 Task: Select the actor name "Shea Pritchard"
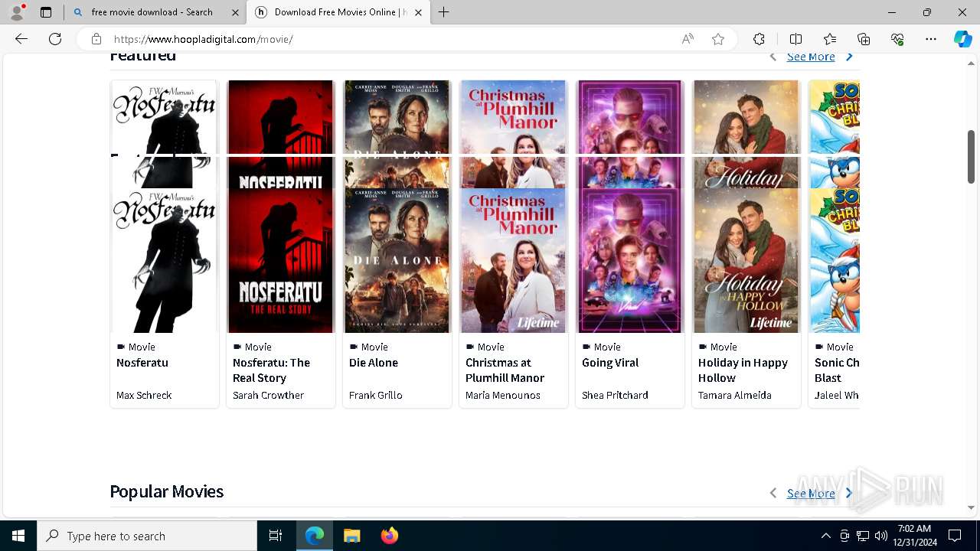[x=615, y=396]
